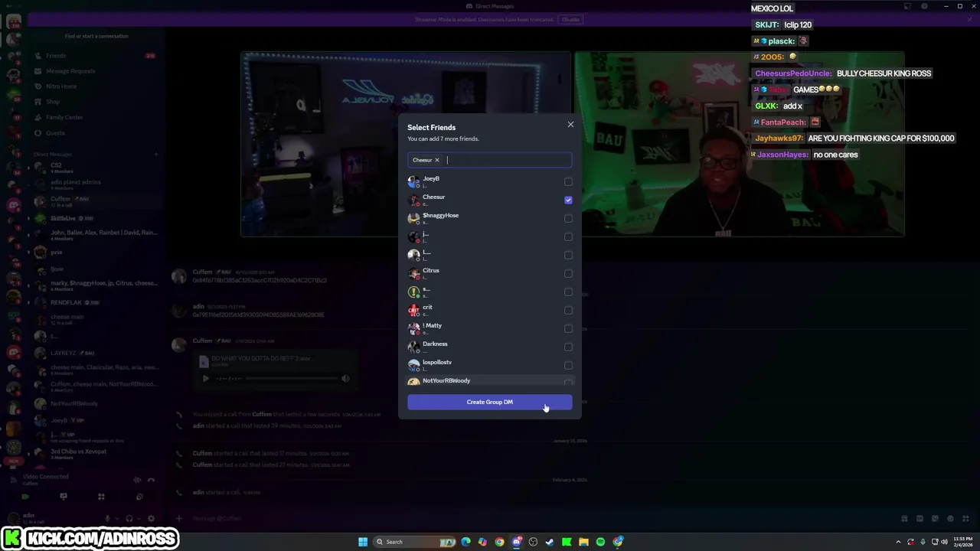Expand the system tray hidden icons chevron
Viewport: 980px width, 551px height.
pos(898,542)
